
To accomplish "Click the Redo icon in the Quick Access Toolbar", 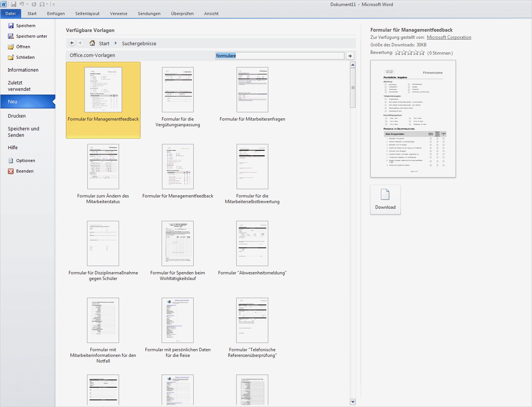I will coord(34,4).
